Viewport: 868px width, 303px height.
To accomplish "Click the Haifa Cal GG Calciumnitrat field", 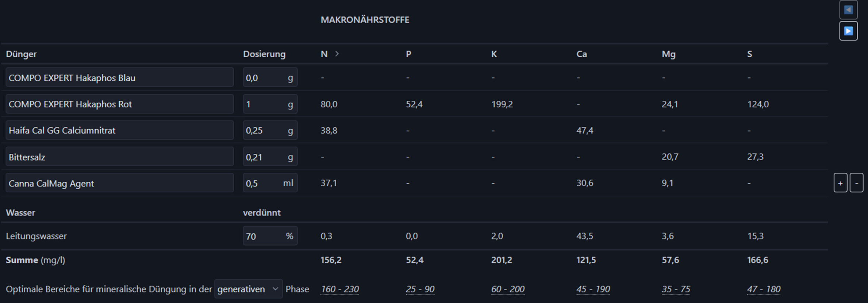I will pos(119,130).
